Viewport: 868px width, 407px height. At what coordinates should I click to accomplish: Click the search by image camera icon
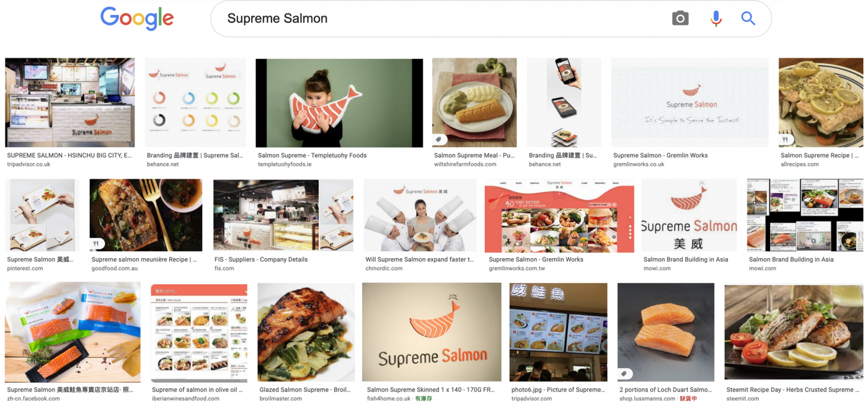680,19
